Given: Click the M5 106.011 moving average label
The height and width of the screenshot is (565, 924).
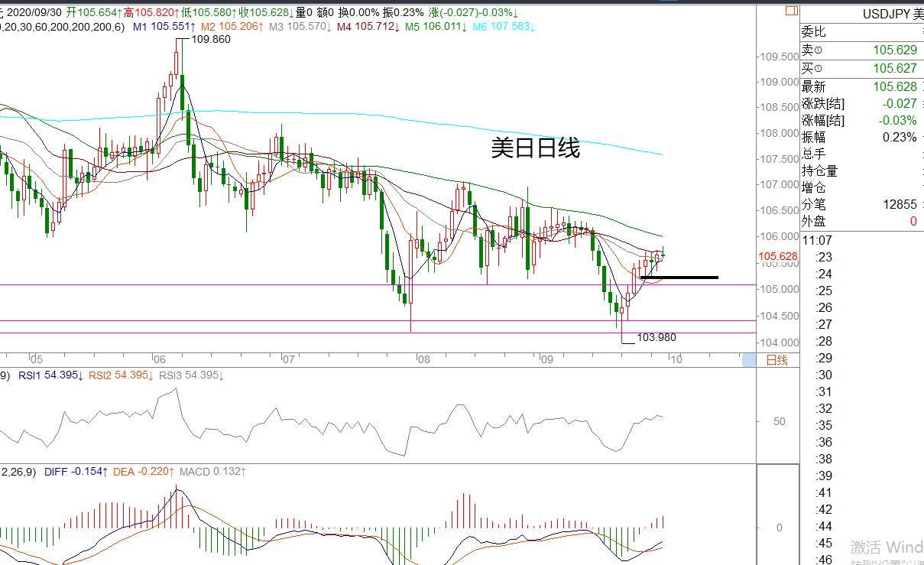Looking at the screenshot, I should [x=436, y=26].
